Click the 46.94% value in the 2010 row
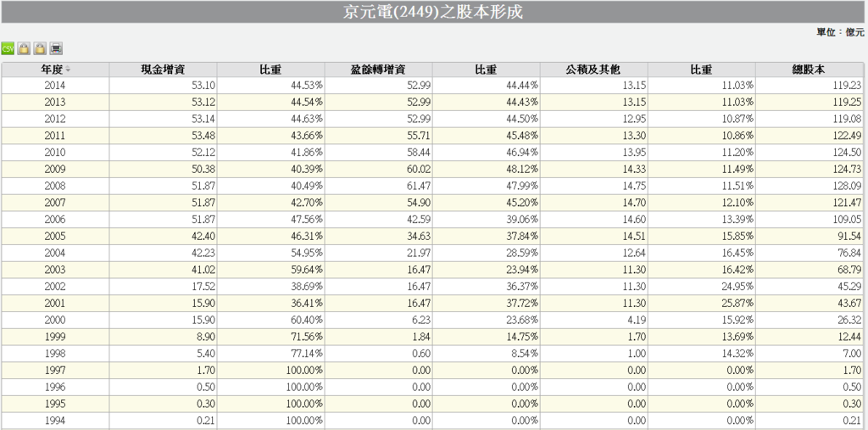Screen dimensions: 868x430 [x=522, y=153]
